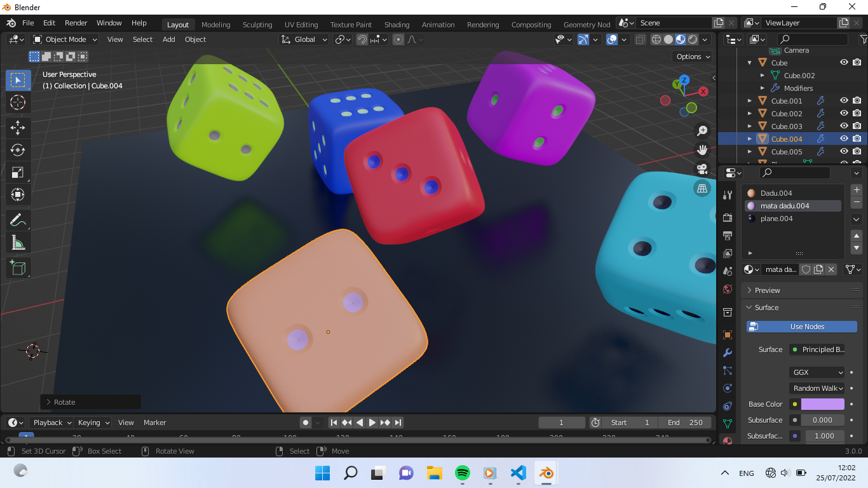Open the Render properties tab

coord(728,218)
